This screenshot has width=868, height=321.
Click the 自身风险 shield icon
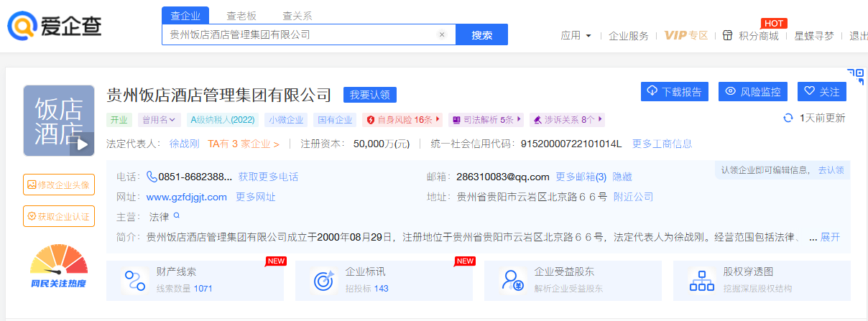[371, 120]
